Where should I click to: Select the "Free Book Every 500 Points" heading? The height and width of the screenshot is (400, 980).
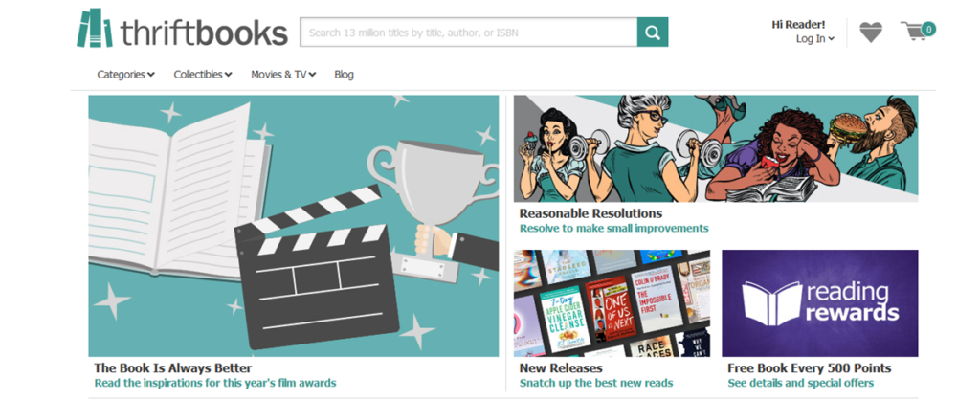click(809, 368)
